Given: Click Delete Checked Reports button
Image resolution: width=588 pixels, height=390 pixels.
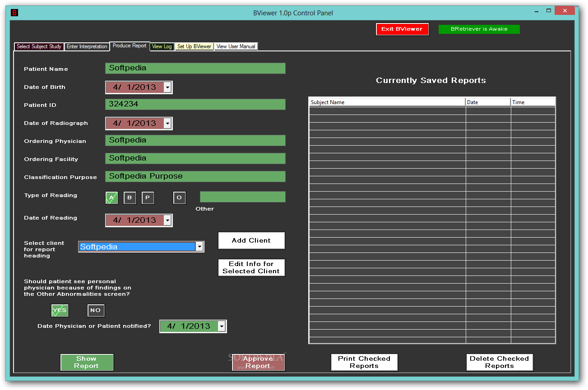Looking at the screenshot, I should pyautogui.click(x=500, y=362).
